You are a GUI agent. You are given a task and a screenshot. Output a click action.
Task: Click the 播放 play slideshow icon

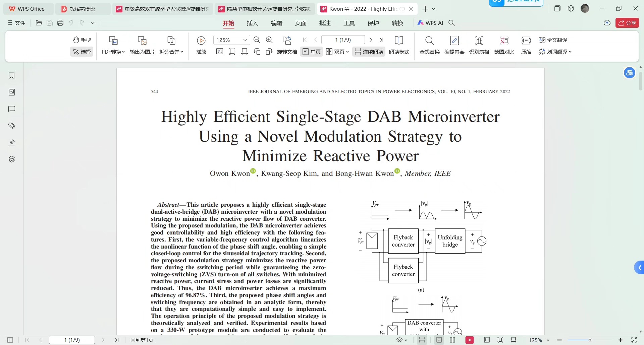pos(201,41)
